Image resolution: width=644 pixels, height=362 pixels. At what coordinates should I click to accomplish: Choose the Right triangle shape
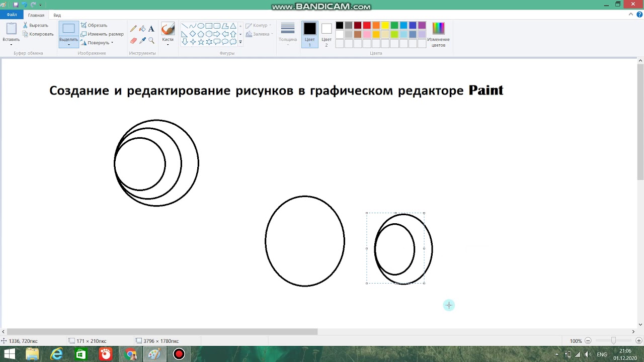pos(185,34)
